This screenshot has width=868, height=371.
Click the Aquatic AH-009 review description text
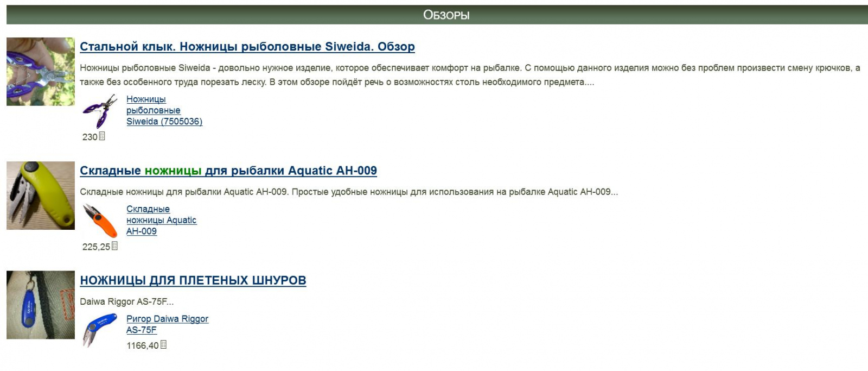(x=349, y=192)
